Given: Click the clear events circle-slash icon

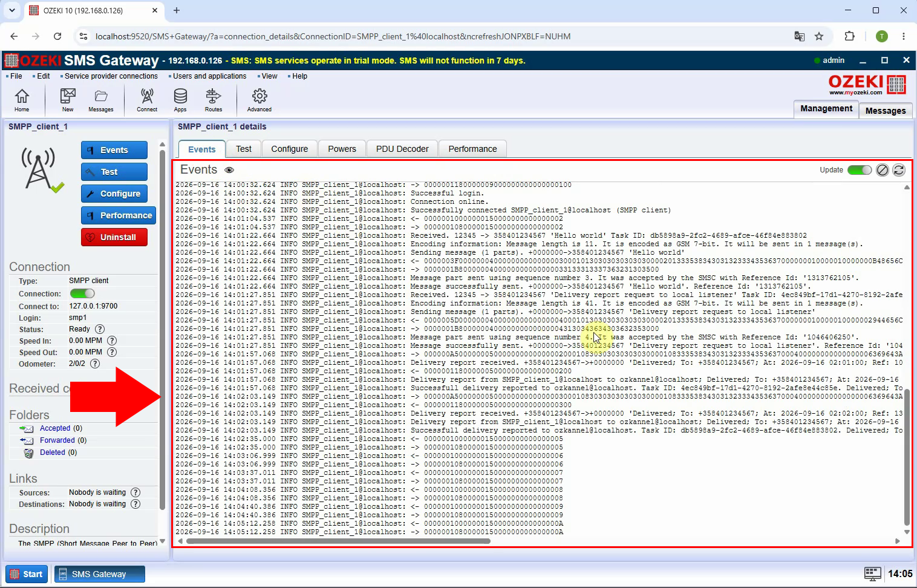Looking at the screenshot, I should pos(883,170).
